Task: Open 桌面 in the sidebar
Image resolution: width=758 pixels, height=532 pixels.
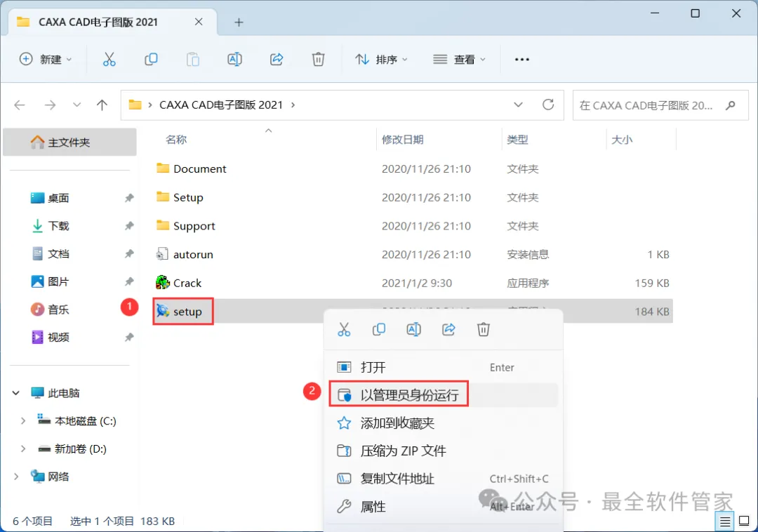Action: (x=58, y=198)
